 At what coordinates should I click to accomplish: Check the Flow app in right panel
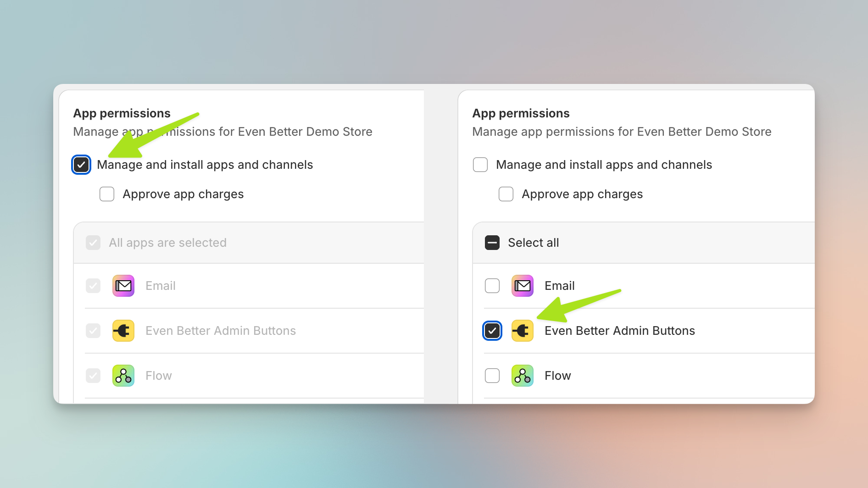coord(492,376)
